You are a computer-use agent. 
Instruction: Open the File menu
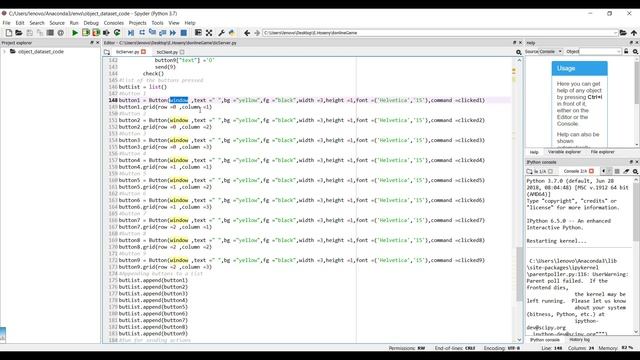pyautogui.click(x=7, y=23)
